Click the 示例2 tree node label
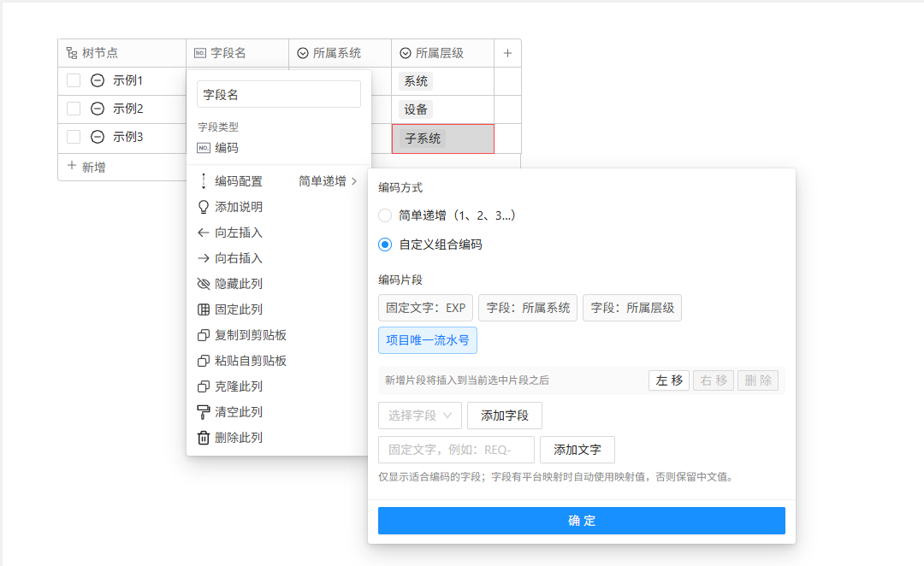This screenshot has height=566, width=924. pyautogui.click(x=127, y=109)
